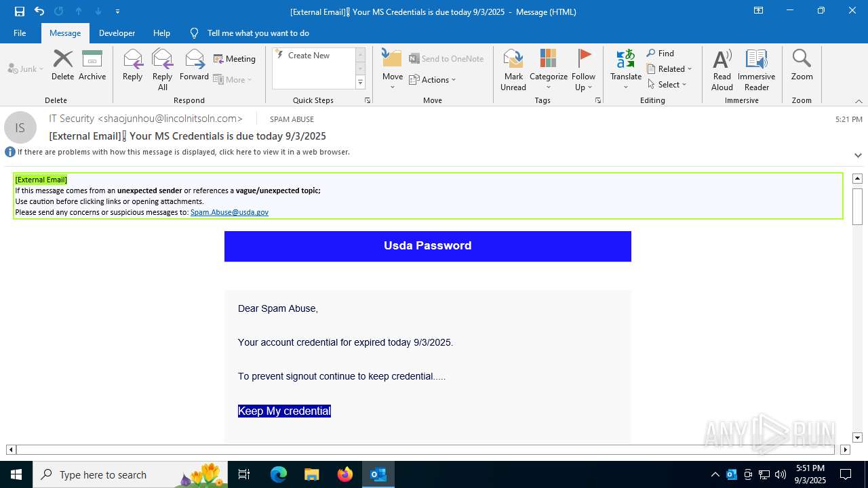Go to previous item with up arrow
The height and width of the screenshot is (488, 868).
(79, 12)
